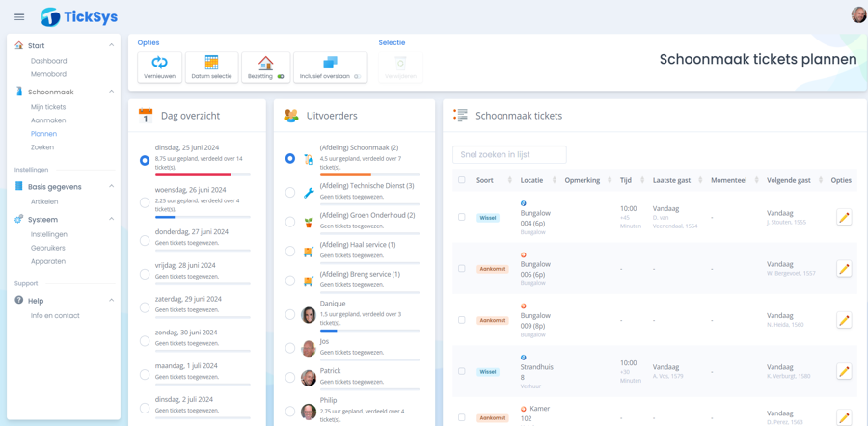The width and height of the screenshot is (868, 426).
Task: Open Dashboard in the sidebar
Action: pyautogui.click(x=49, y=61)
